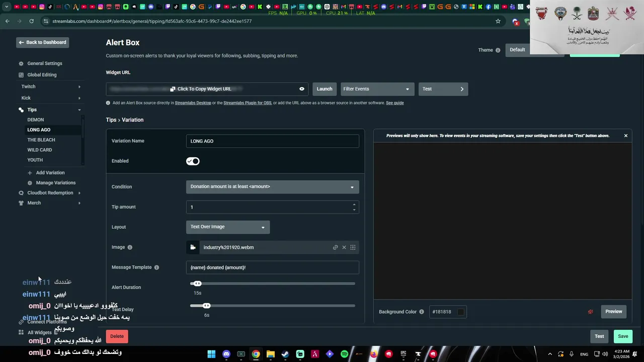Open General Settings in the sidebar
The width and height of the screenshot is (644, 362).
(45, 64)
